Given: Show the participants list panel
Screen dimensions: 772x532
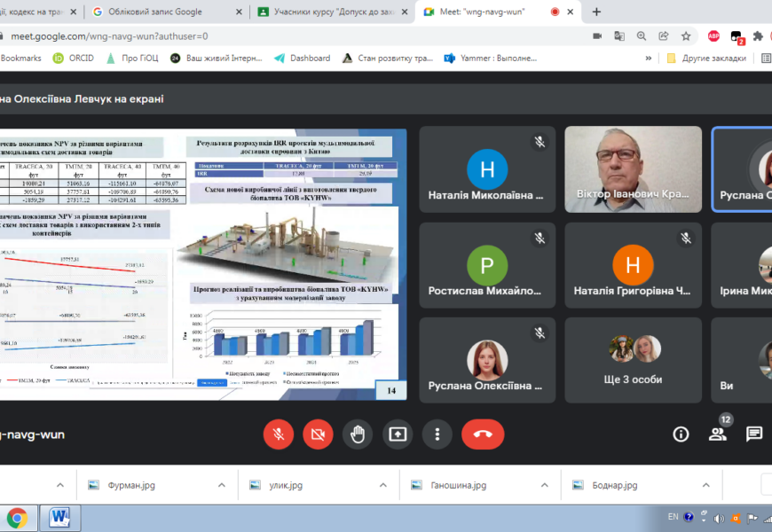Looking at the screenshot, I should [717, 434].
